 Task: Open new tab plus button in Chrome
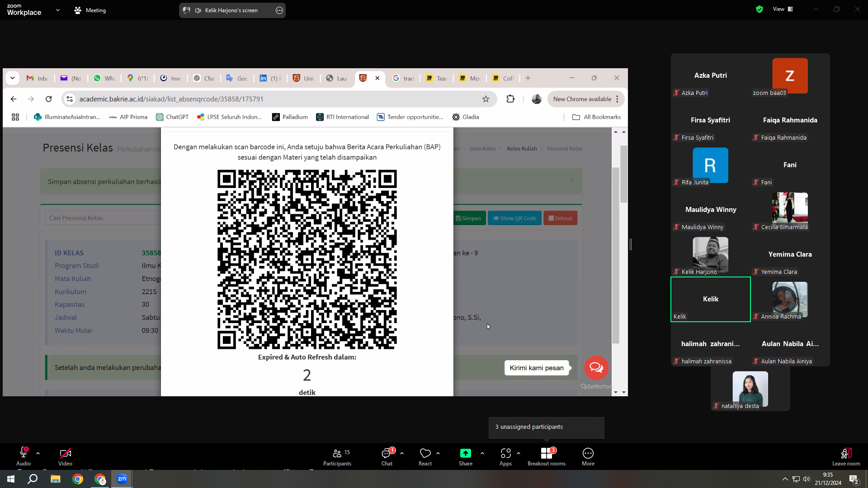pyautogui.click(x=528, y=78)
